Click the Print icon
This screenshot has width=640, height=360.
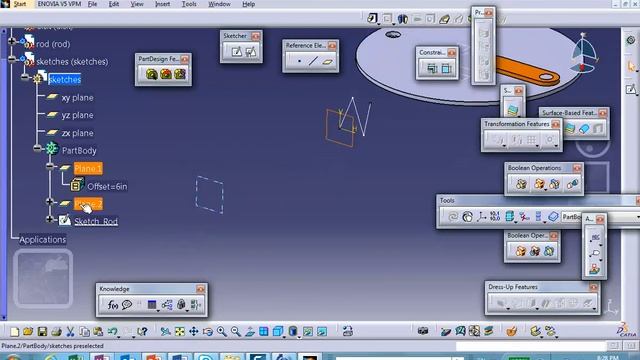pyautogui.click(x=56, y=331)
